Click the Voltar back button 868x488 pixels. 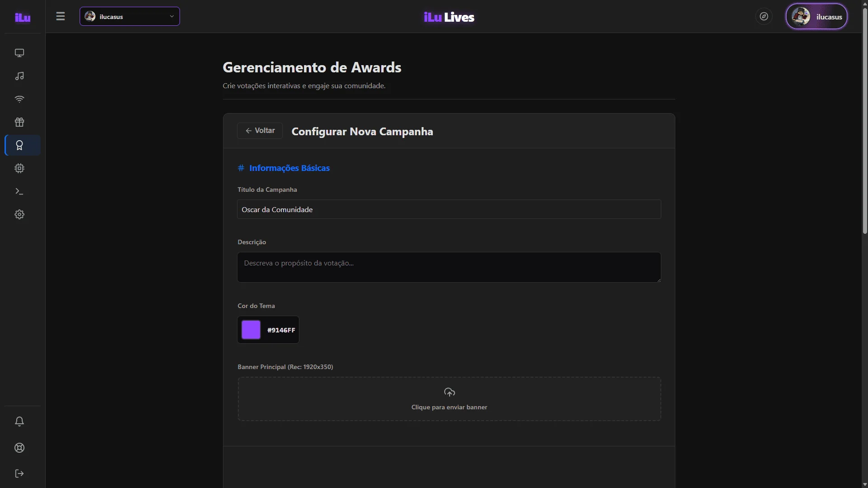click(260, 131)
